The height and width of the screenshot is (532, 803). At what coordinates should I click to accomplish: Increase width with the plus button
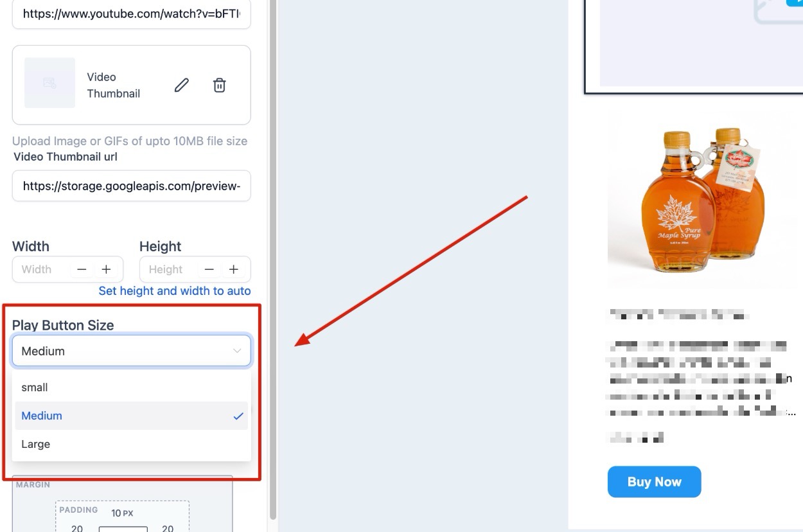pos(106,269)
